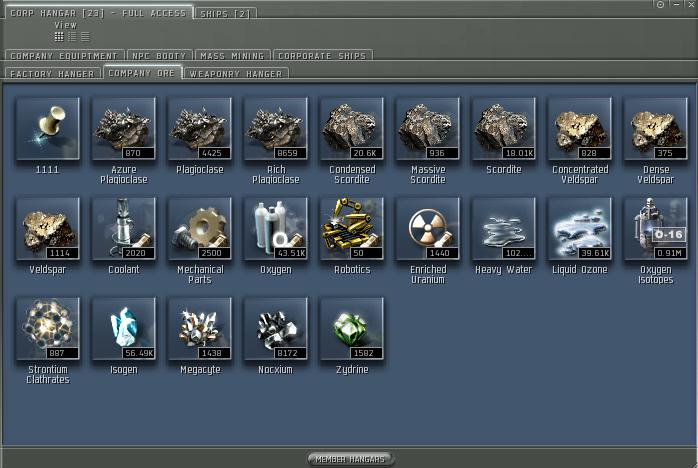This screenshot has height=468, width=698.
Task: Select the Megacyte crystal item
Action: click(x=200, y=329)
